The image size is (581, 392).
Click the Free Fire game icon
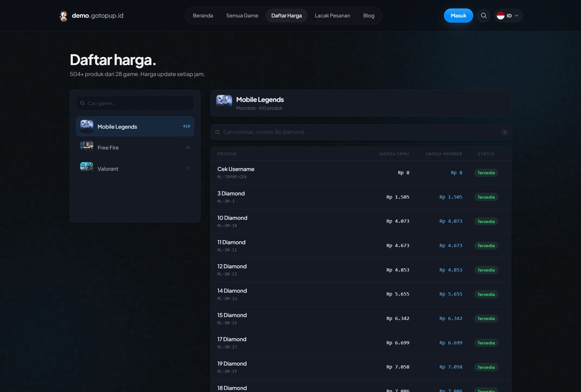point(87,148)
